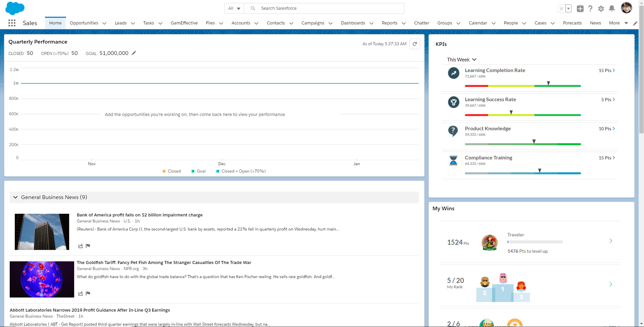Refresh the Quarterly Performance chart
This screenshot has width=644, height=327.
point(415,44)
